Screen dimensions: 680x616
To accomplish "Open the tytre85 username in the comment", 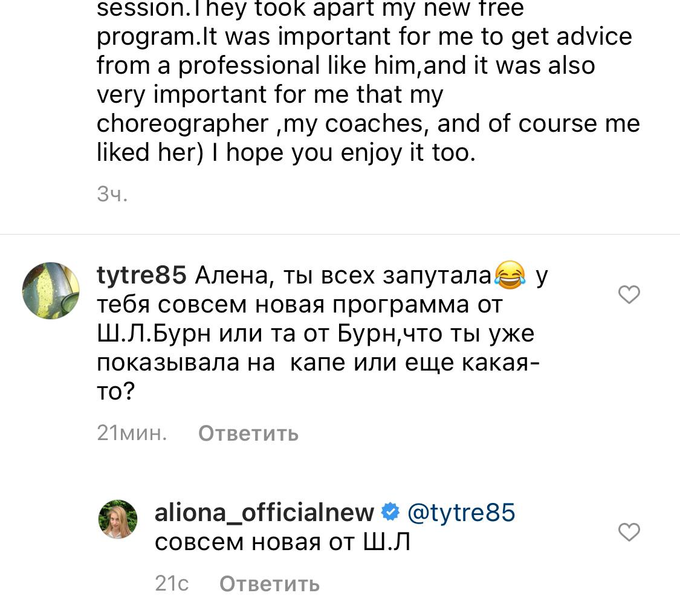I will click(141, 276).
